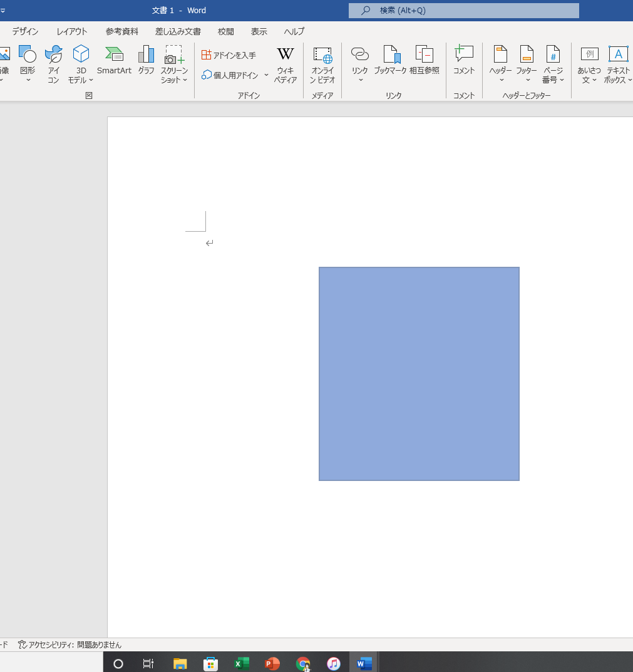633x672 pixels.
Task: Expand the フッター dropdown arrow
Action: pyautogui.click(x=528, y=80)
